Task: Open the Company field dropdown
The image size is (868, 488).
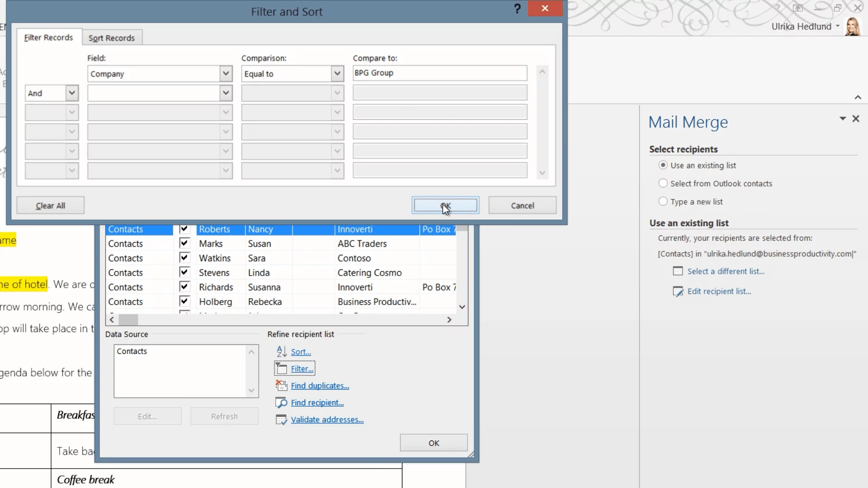Action: tap(226, 74)
